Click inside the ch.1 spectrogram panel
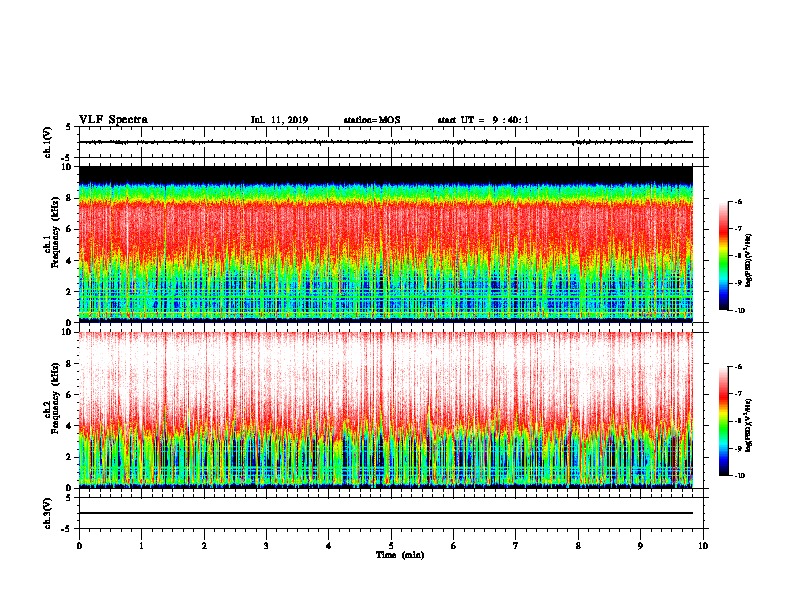792x612 pixels. [386, 244]
